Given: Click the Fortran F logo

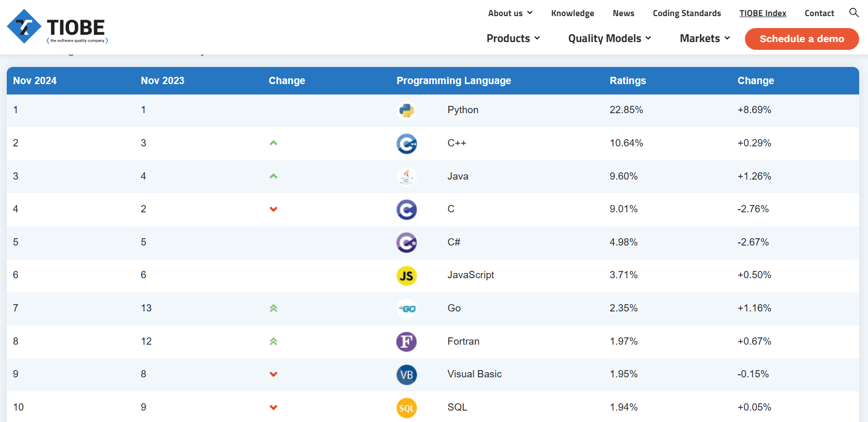Looking at the screenshot, I should [x=407, y=342].
